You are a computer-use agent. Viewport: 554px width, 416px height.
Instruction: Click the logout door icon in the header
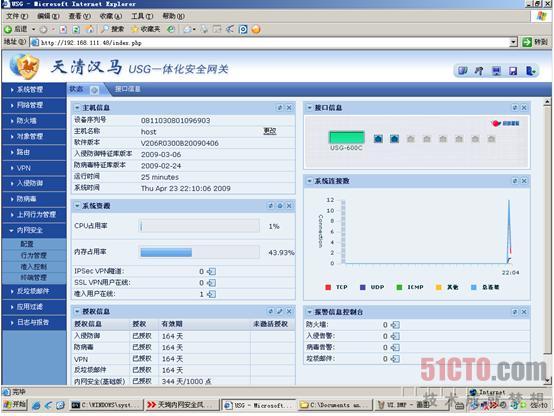(x=530, y=71)
